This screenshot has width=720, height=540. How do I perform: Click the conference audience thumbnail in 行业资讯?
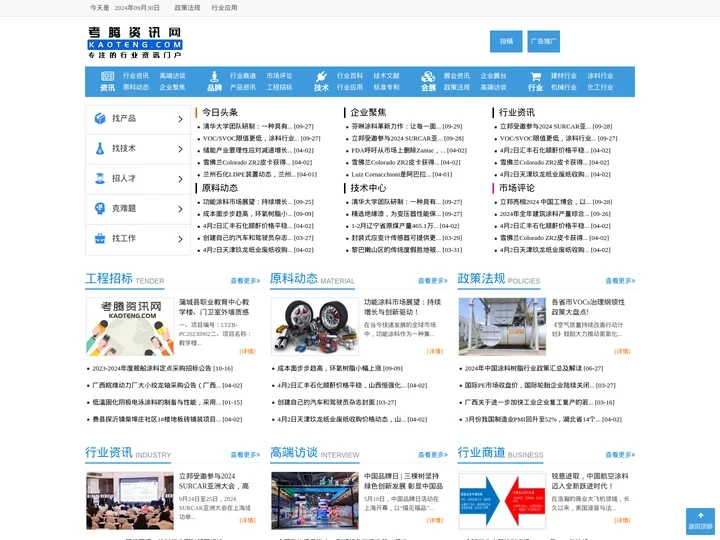point(130,501)
